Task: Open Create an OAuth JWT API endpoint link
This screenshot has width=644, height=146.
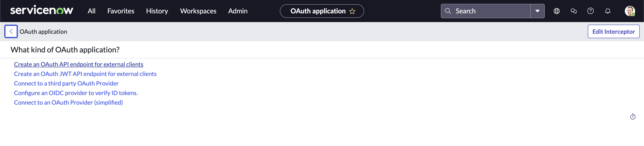Action: click(85, 74)
